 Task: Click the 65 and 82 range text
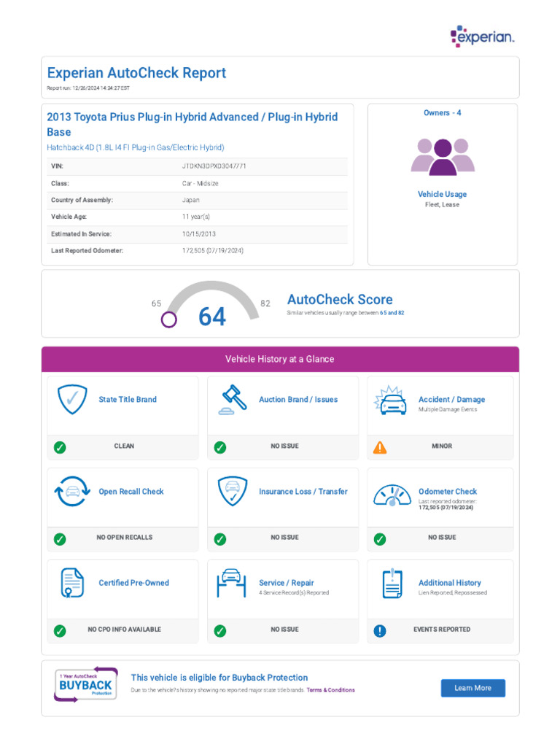[392, 313]
